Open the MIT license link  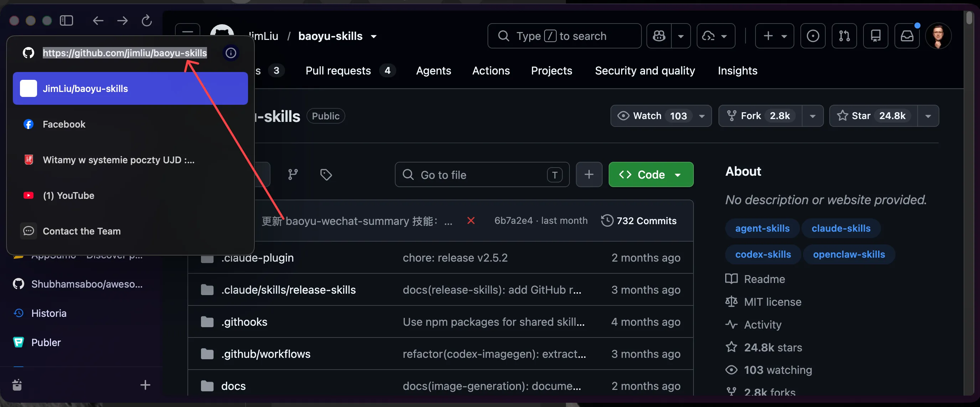pyautogui.click(x=763, y=302)
